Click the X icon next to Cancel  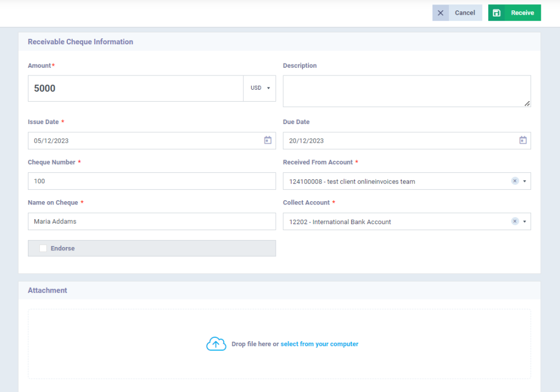441,13
